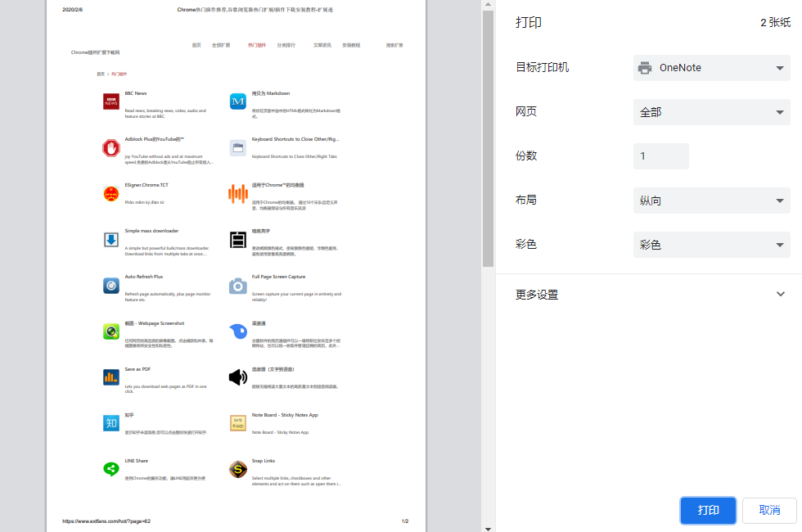Expand 更多设置 more settings
Viewport: 802px width, 532px height.
pos(649,295)
